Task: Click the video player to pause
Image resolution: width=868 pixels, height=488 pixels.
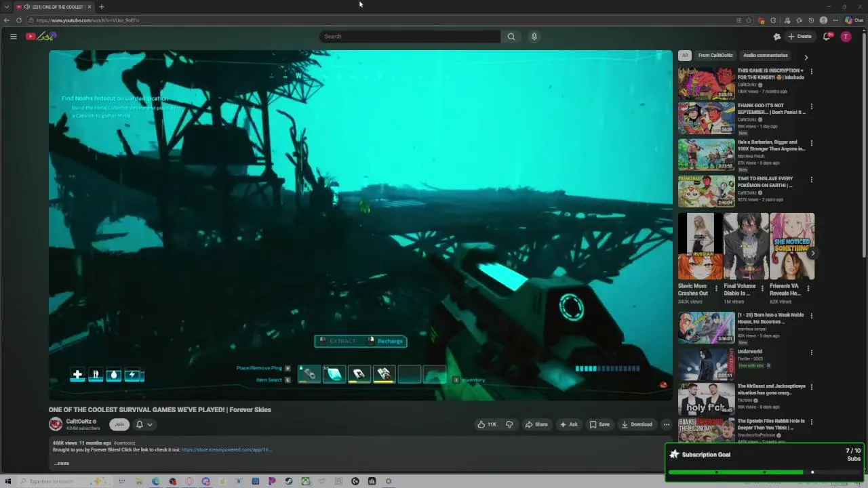Action: [x=360, y=225]
